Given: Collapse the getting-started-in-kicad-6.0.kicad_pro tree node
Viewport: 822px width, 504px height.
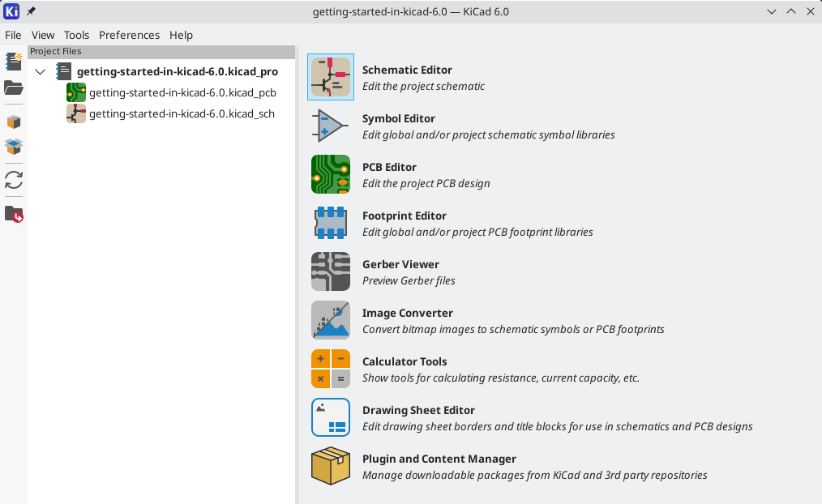Looking at the screenshot, I should (41, 72).
